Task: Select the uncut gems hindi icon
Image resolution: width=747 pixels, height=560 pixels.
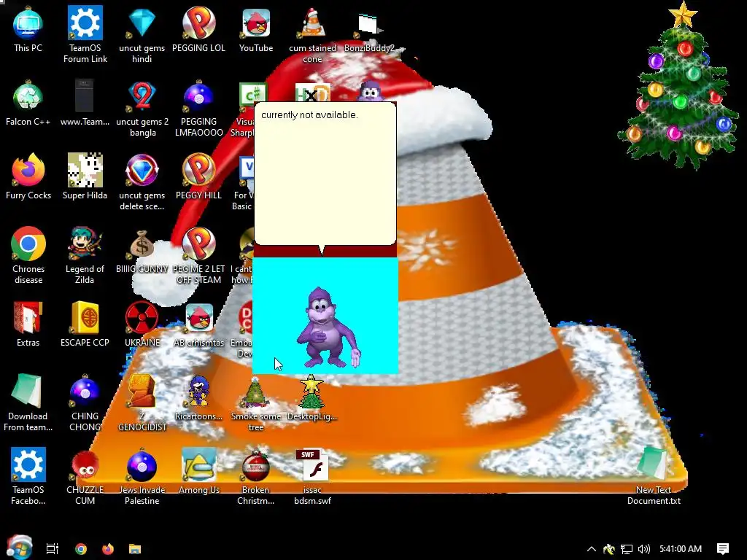Action: (142, 34)
